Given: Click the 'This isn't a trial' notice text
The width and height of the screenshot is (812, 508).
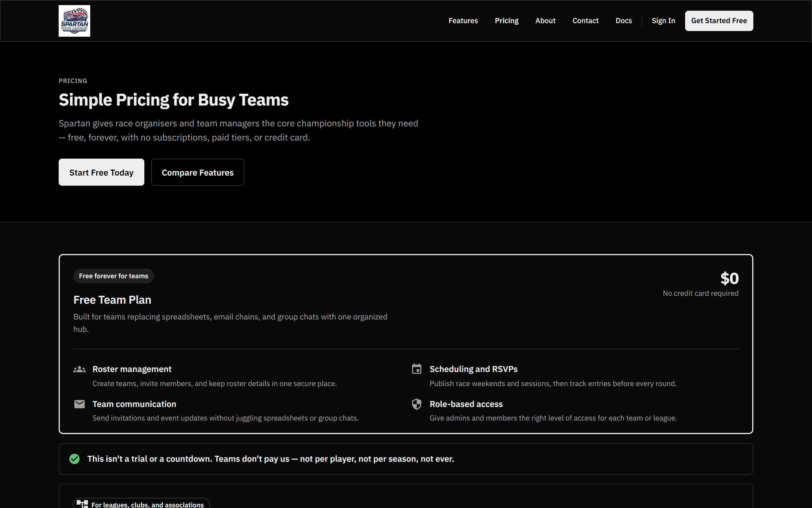Looking at the screenshot, I should [x=270, y=459].
